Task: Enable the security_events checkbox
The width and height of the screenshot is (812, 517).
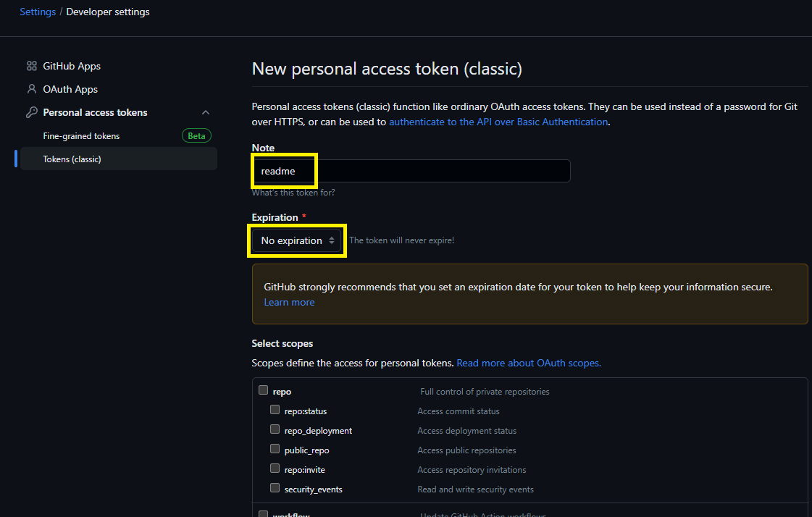Action: (x=275, y=488)
